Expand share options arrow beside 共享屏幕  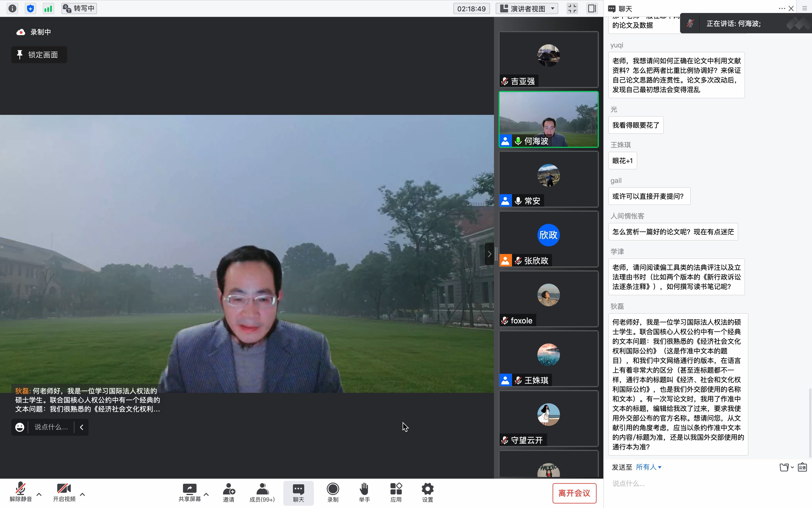point(206,494)
